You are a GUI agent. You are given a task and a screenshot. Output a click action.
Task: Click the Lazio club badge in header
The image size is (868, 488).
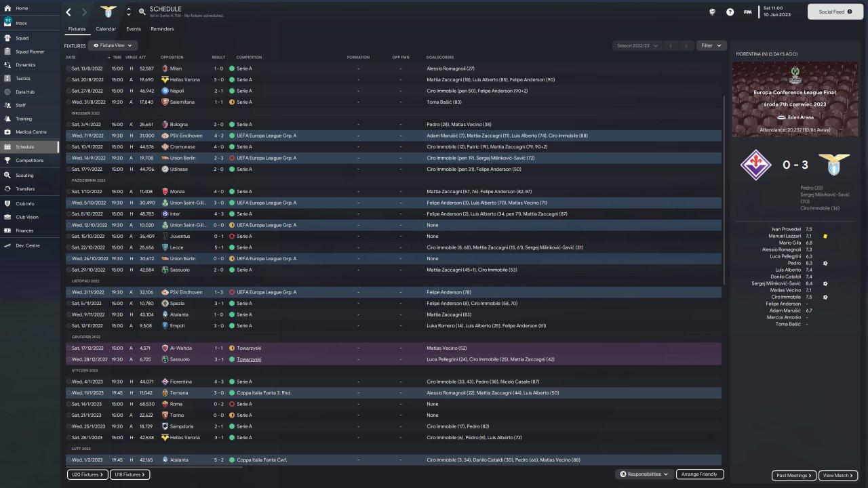point(108,12)
